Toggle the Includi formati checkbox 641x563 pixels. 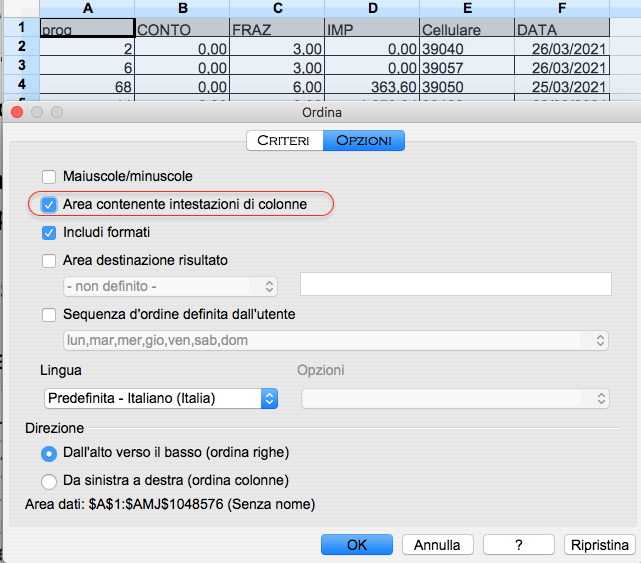49,233
